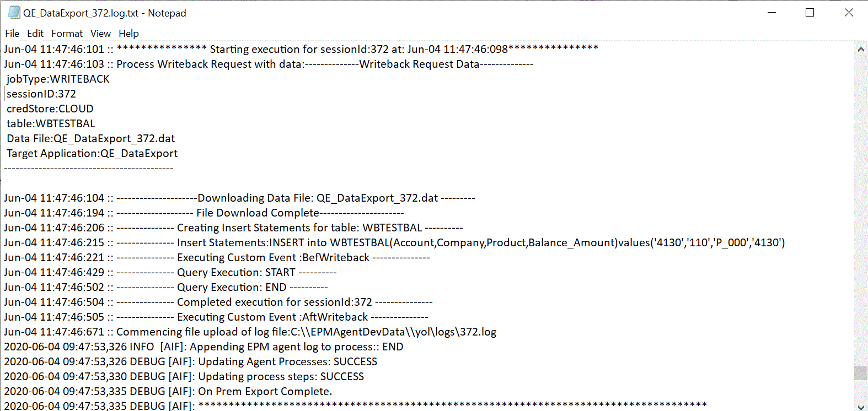Click the Target Application:QE_DataExport line
This screenshot has height=411, width=868.
(92, 153)
